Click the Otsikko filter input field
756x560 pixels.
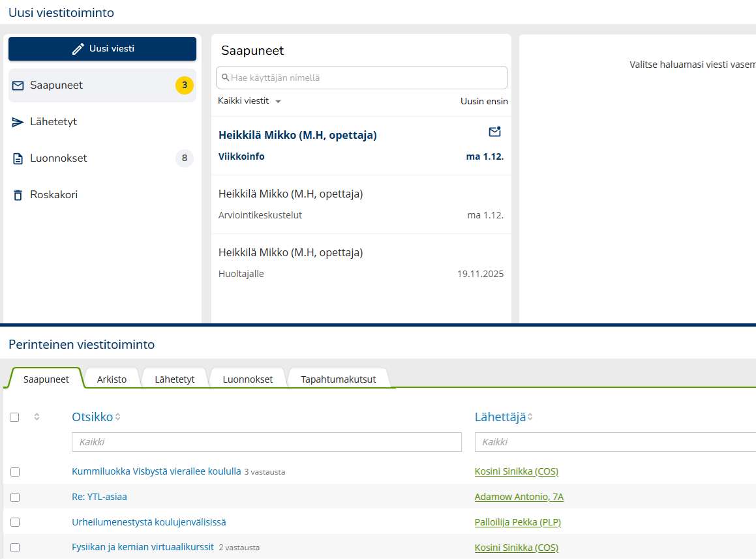click(266, 442)
